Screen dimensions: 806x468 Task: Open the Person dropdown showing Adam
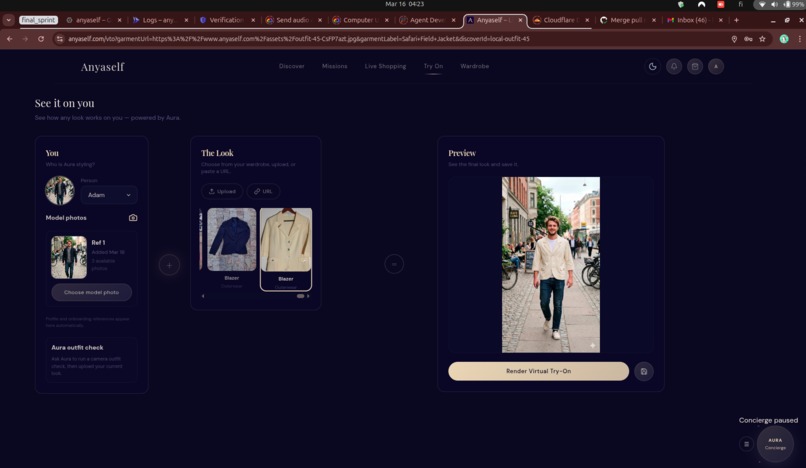point(109,195)
